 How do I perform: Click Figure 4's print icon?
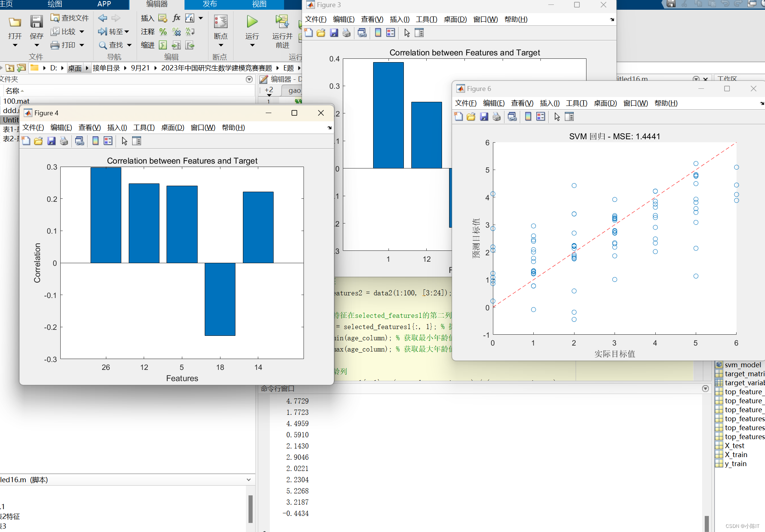64,141
